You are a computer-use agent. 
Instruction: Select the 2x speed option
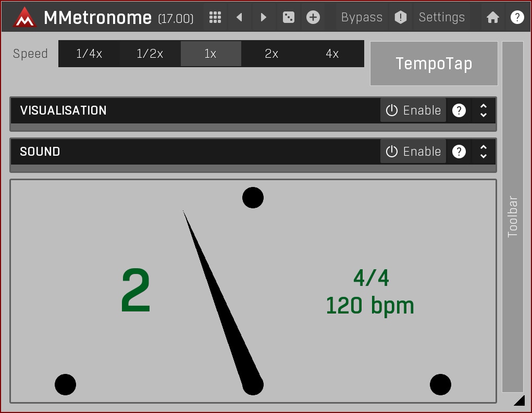pos(271,54)
